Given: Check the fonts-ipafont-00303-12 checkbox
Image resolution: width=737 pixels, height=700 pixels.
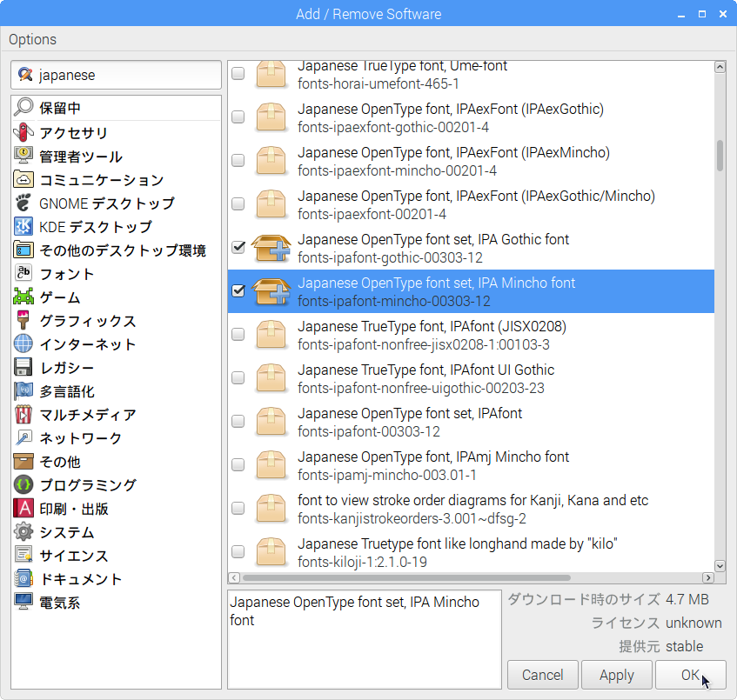Looking at the screenshot, I should click(x=238, y=421).
